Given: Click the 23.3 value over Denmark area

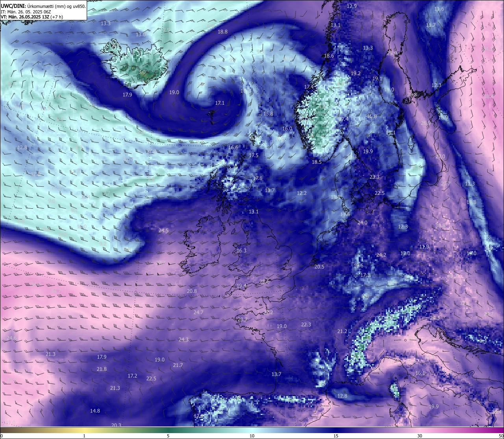Looking at the screenshot, I should 374,177.
